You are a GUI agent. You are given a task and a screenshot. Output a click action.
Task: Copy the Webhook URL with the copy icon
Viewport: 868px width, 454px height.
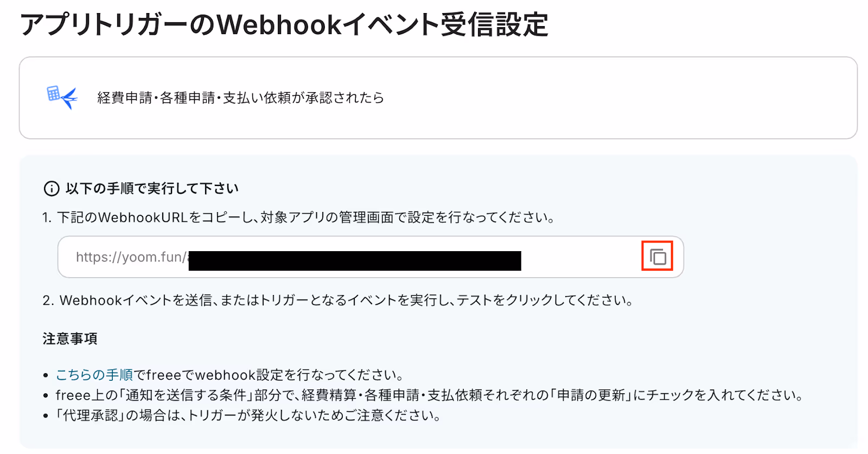pyautogui.click(x=657, y=257)
